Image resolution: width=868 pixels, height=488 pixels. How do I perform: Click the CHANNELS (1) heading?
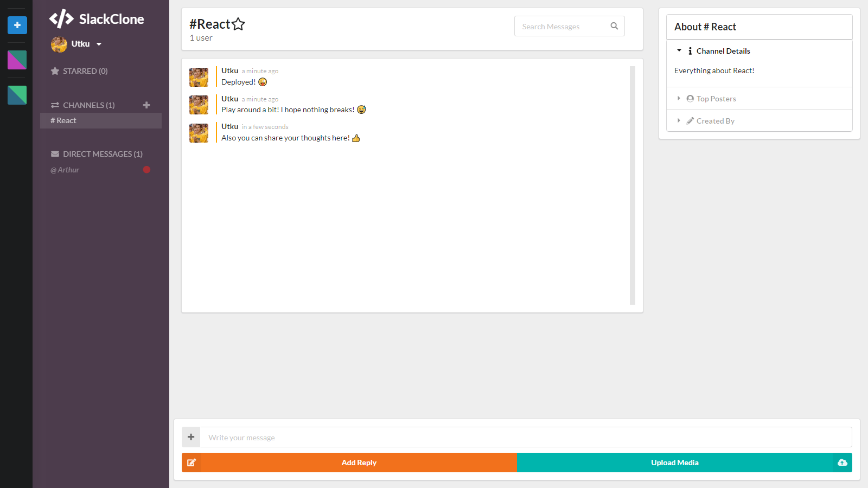point(89,105)
